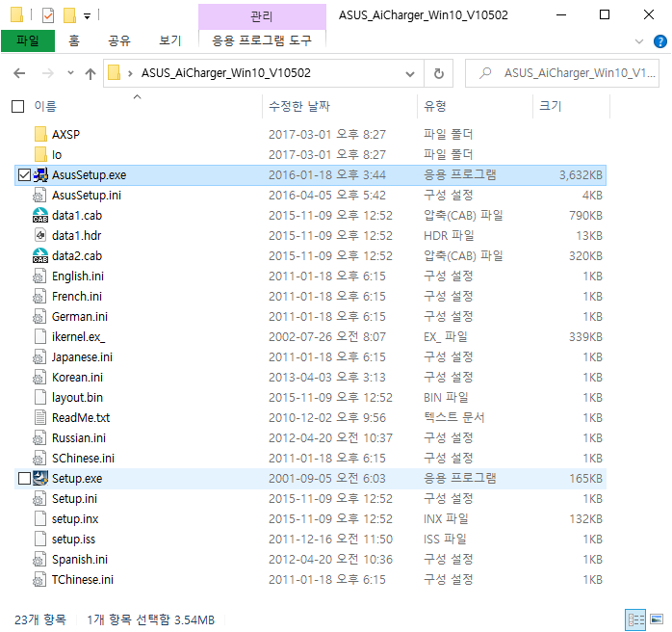Click the 23개 항목 status bar text
672x632 pixels.
[x=40, y=619]
